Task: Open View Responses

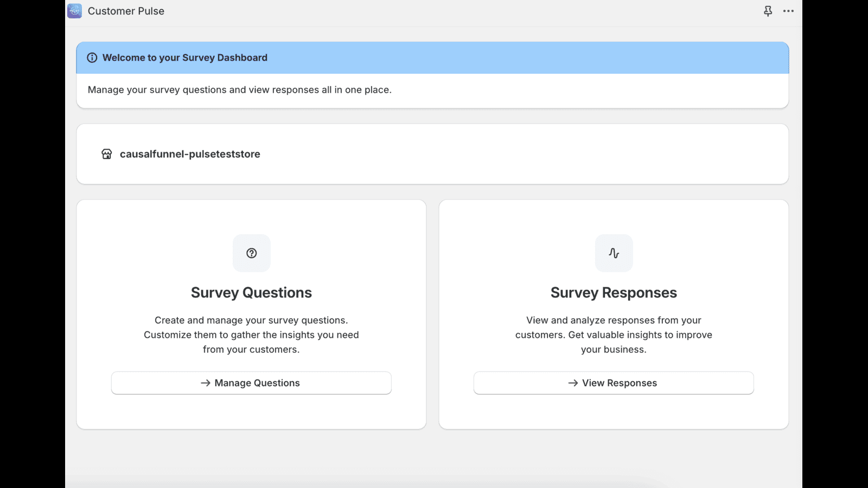Action: [x=614, y=383]
